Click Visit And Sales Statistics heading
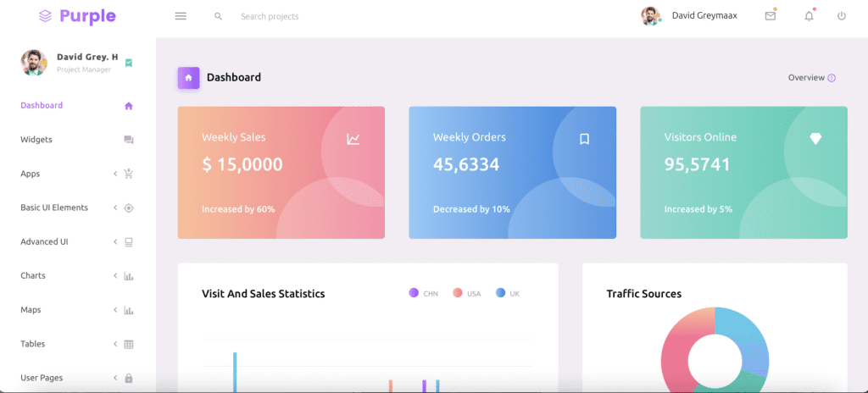 click(x=264, y=293)
